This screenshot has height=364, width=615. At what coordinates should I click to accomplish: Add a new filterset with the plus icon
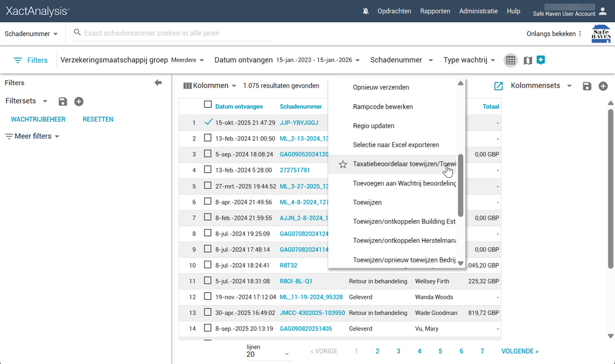tap(79, 101)
